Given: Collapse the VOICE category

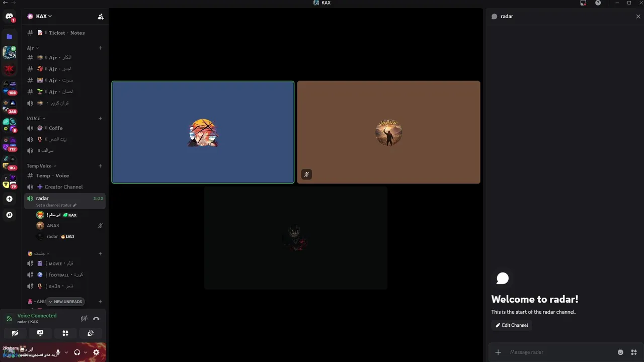Looking at the screenshot, I should (x=36, y=118).
